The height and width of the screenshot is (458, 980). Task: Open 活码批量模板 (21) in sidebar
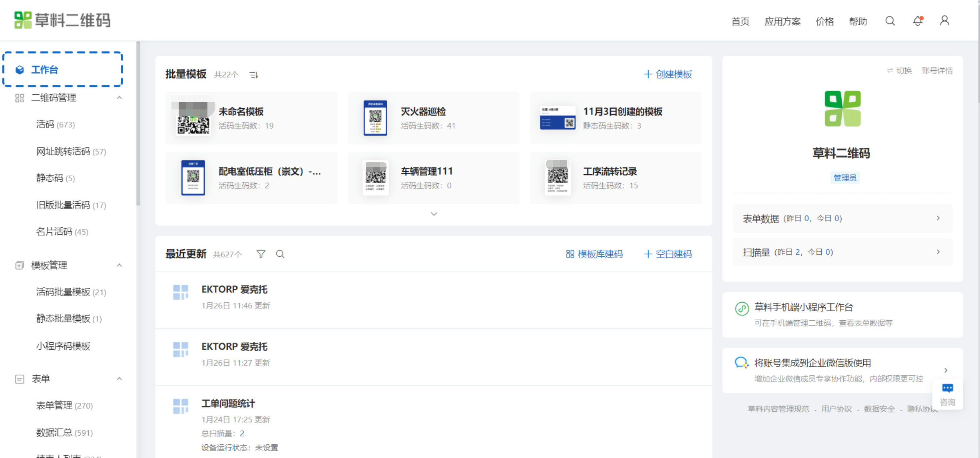click(x=71, y=292)
